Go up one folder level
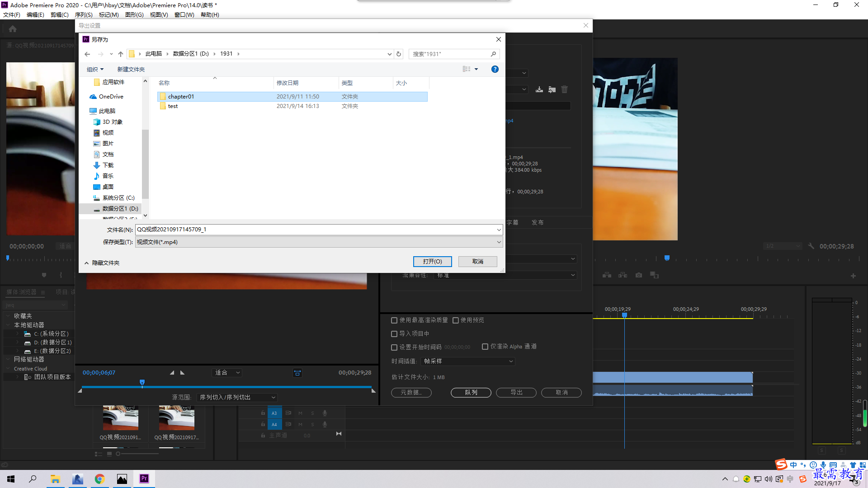868x488 pixels. click(x=121, y=54)
